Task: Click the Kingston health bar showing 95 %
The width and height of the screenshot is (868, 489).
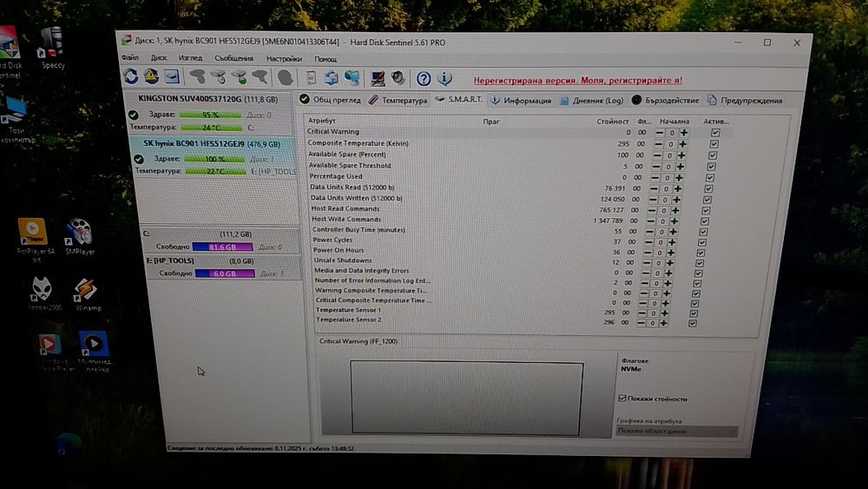Action: 210,116
